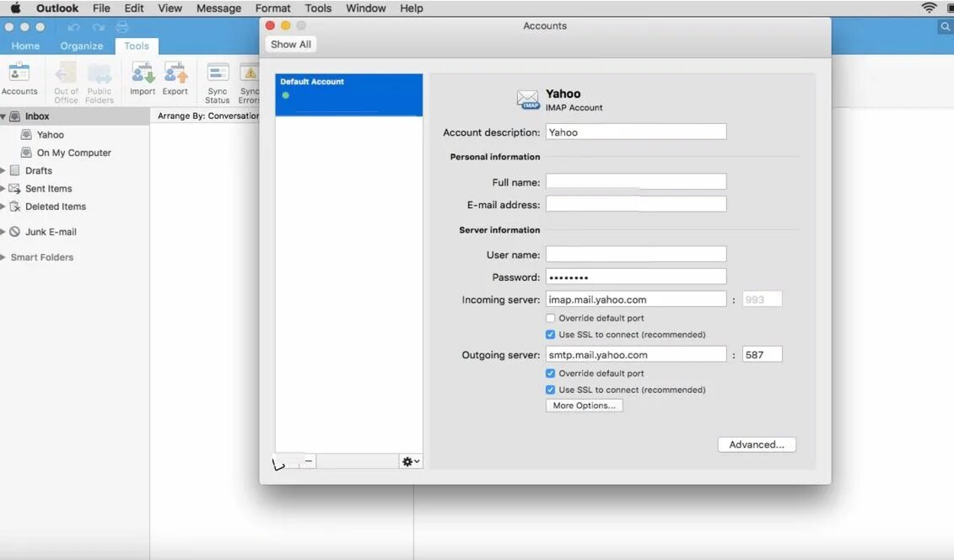
Task: Click the Import icon in the ribbon
Action: pos(143,79)
